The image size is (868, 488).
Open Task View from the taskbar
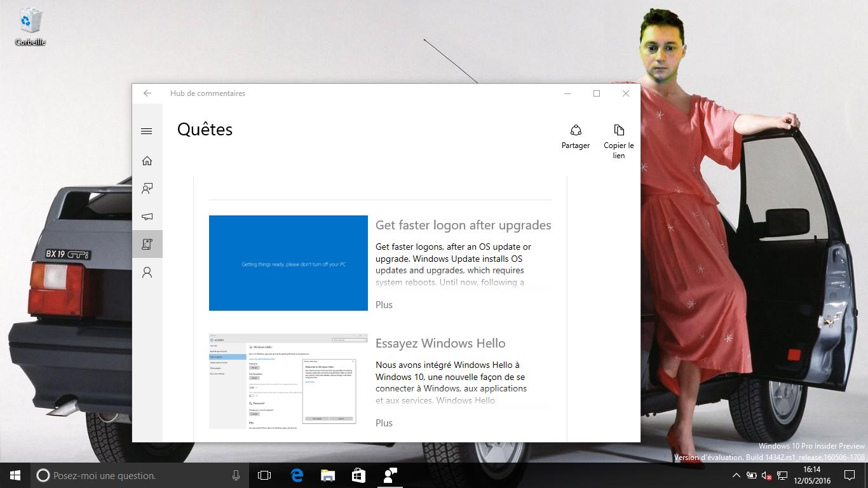coord(264,475)
